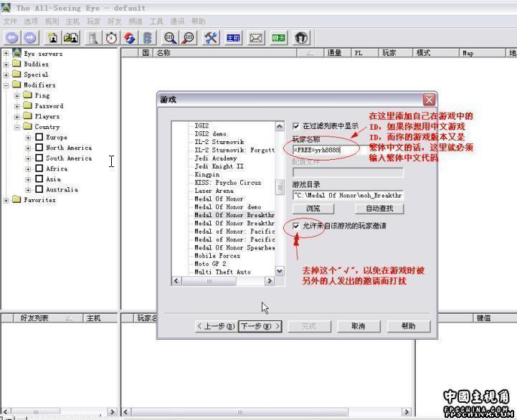Collapse the Country tree node
The height and width of the screenshot is (420, 517).
tap(17, 128)
